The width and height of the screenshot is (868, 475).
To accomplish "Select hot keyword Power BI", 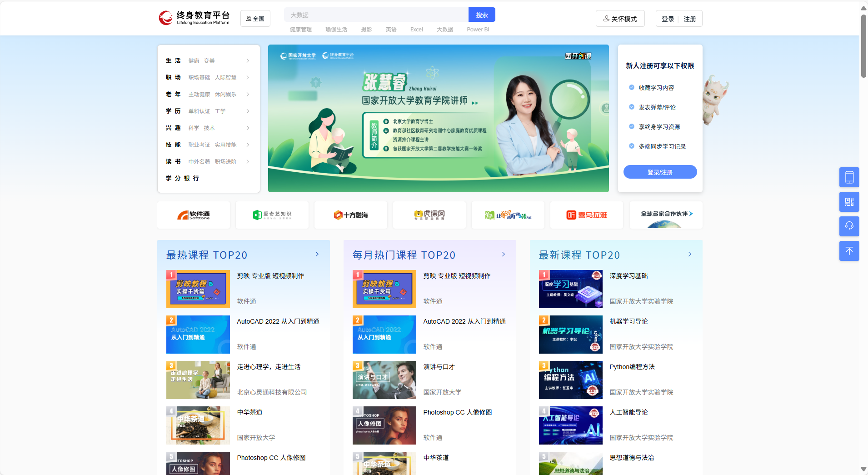I will click(x=478, y=30).
